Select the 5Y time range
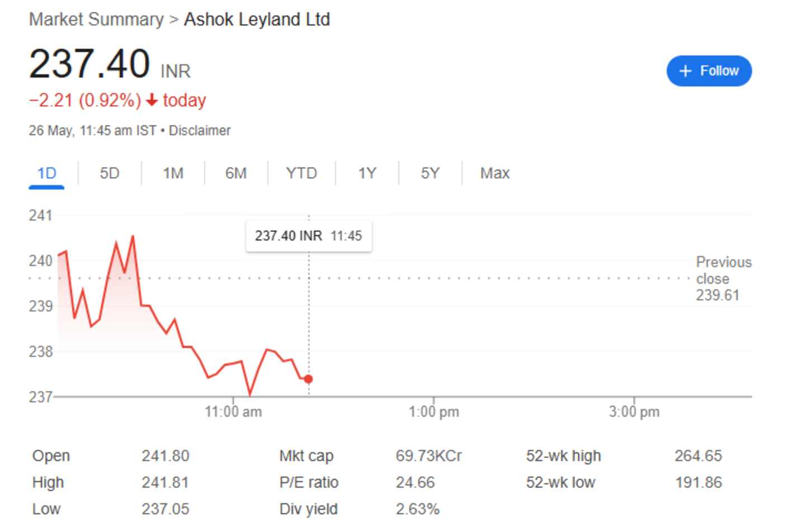 pyautogui.click(x=431, y=173)
